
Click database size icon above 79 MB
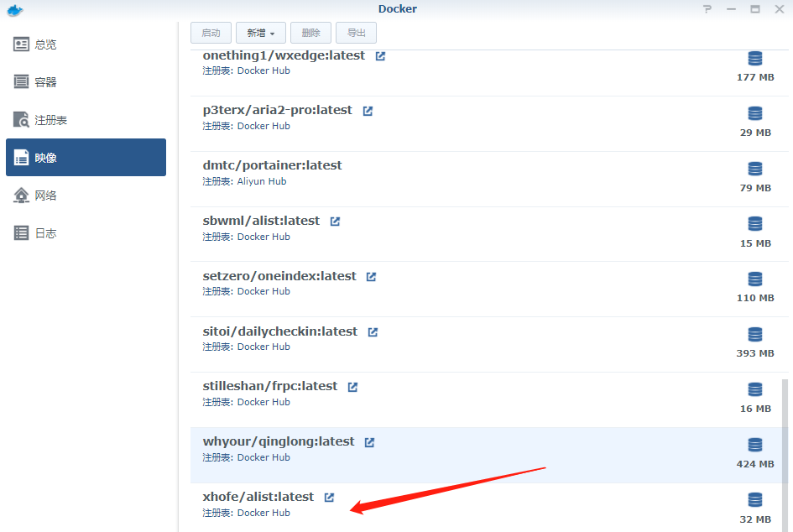coord(755,169)
